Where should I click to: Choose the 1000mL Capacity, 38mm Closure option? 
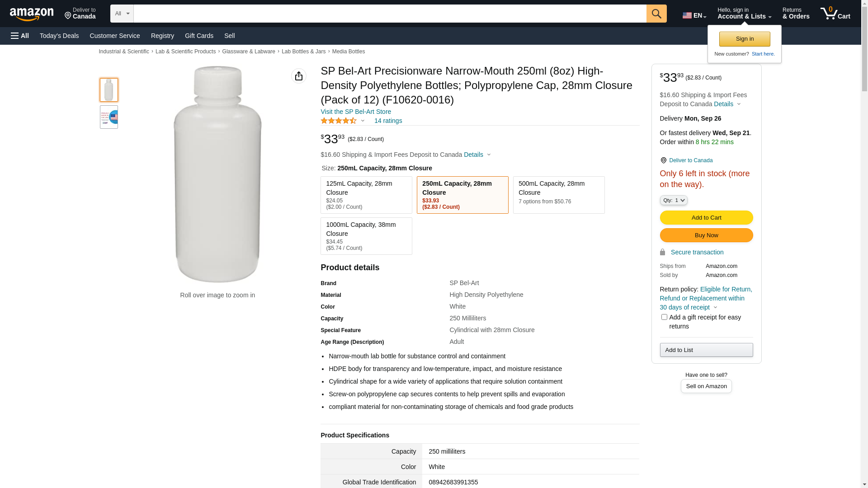[366, 236]
